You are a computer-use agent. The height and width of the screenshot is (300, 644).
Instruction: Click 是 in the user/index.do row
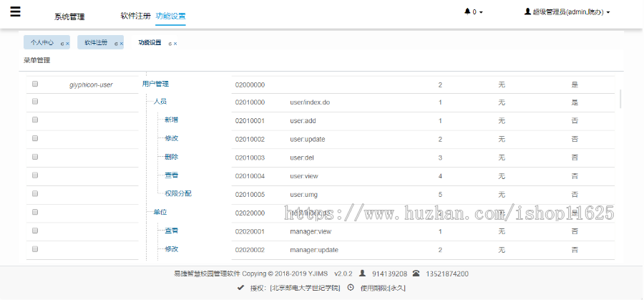pos(575,102)
